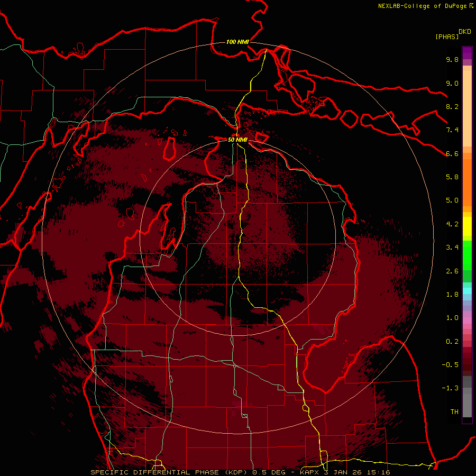Select the 4.2 scale value
This screenshot has width=476, height=476.
[452, 224]
